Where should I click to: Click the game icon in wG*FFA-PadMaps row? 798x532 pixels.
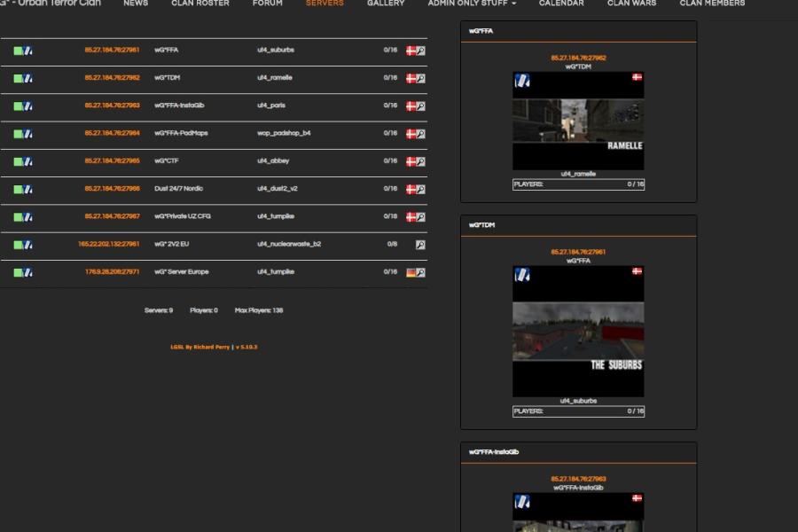point(28,134)
